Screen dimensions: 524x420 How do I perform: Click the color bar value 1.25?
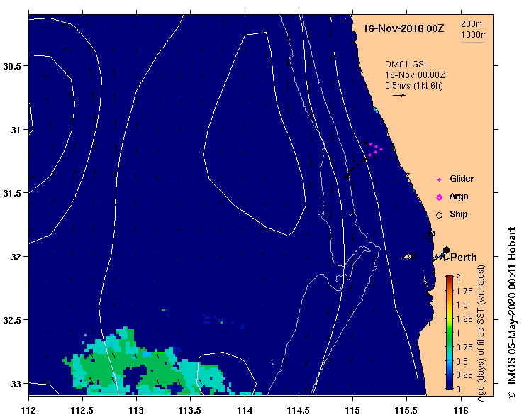(464, 319)
